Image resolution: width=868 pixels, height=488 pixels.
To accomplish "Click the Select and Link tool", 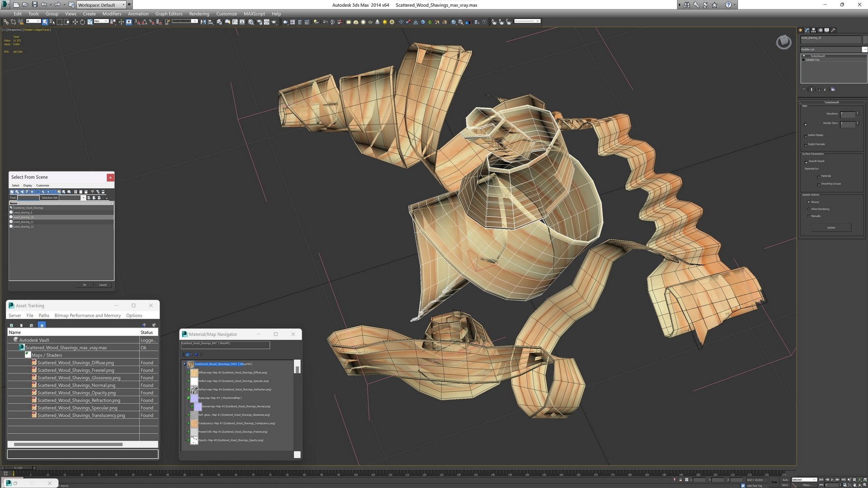I will coord(6,22).
